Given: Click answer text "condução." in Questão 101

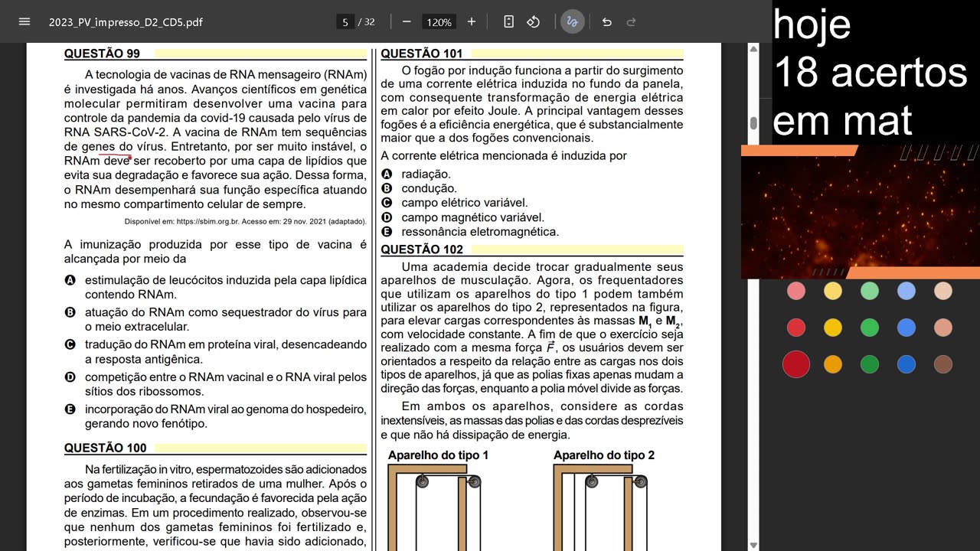Looking at the screenshot, I should coord(429,188).
